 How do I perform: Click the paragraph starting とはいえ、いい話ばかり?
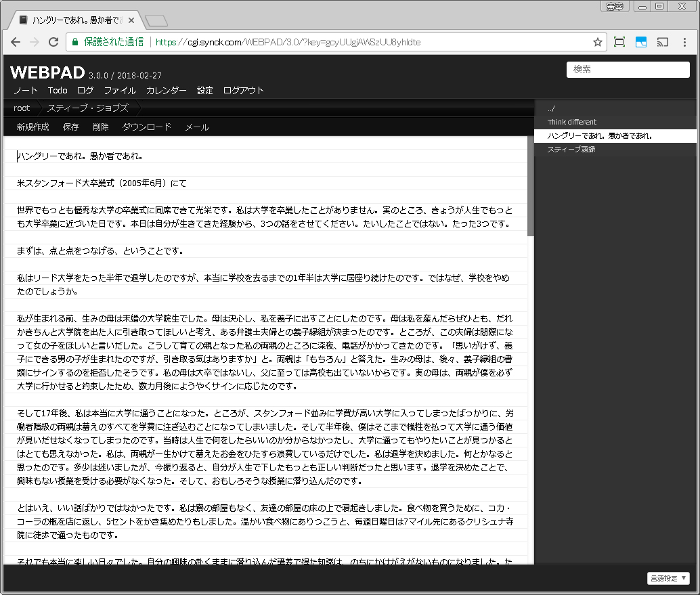(265, 521)
